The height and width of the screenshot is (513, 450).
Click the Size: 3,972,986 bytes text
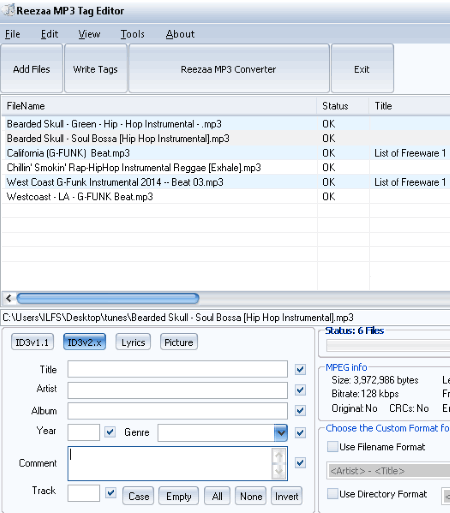tap(375, 380)
